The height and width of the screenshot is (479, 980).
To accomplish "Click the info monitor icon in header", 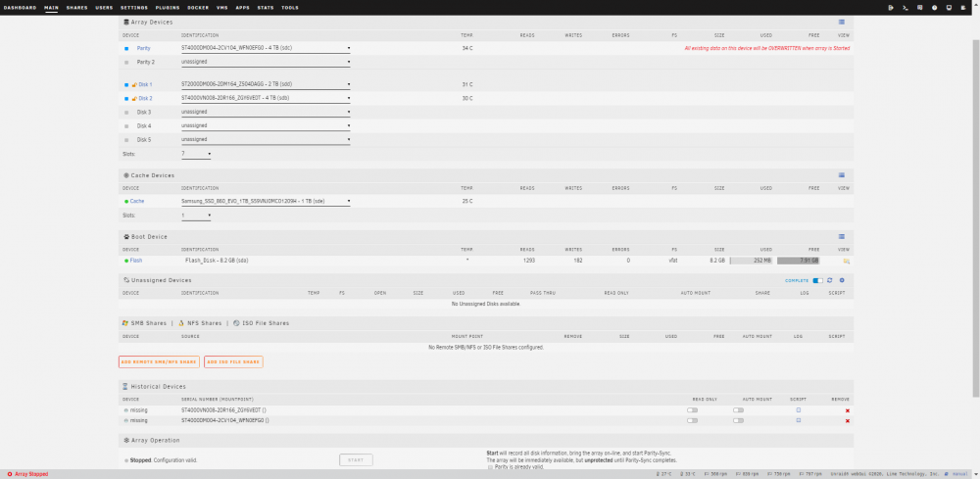I will click(x=949, y=8).
